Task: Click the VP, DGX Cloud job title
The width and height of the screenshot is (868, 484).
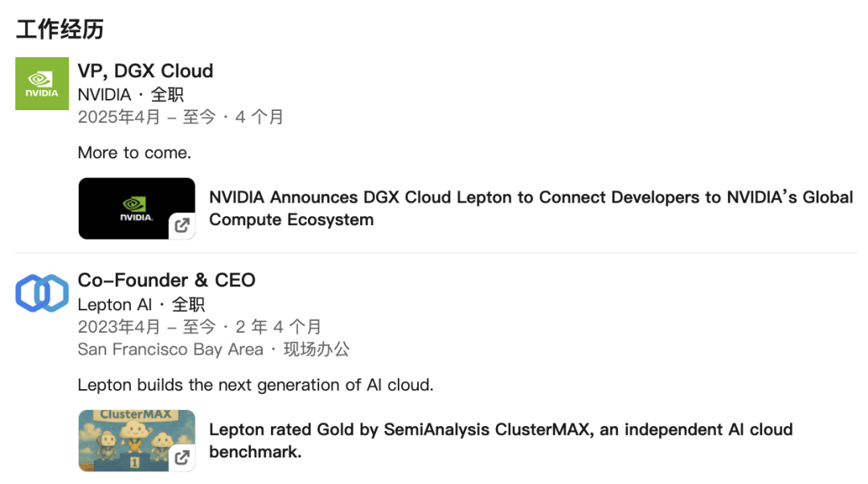Action: 145,71
